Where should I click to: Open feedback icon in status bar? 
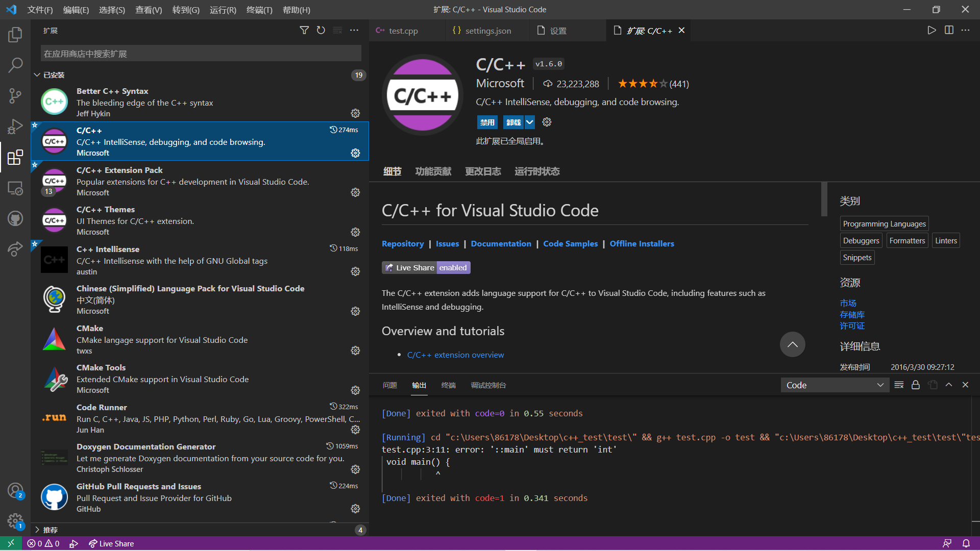[947, 544]
